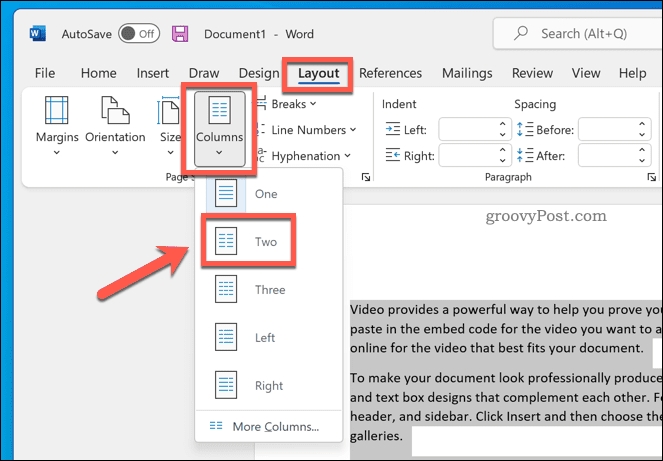The height and width of the screenshot is (461, 663).
Task: Toggle the AutoSave switch
Action: [x=139, y=33]
